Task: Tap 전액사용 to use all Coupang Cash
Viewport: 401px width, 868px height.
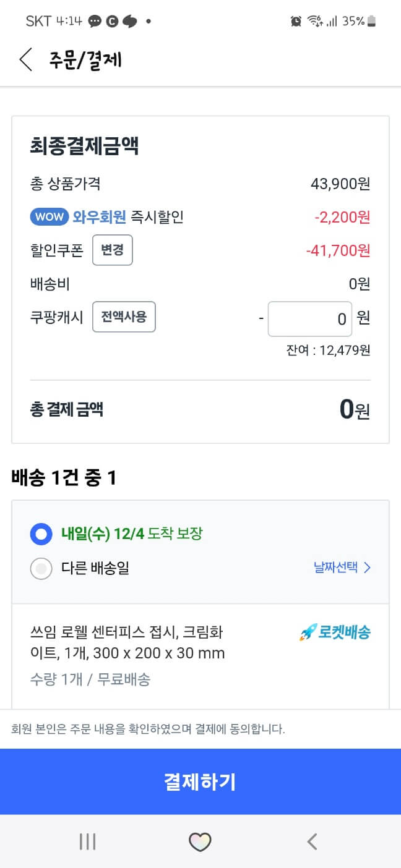Action: (124, 317)
